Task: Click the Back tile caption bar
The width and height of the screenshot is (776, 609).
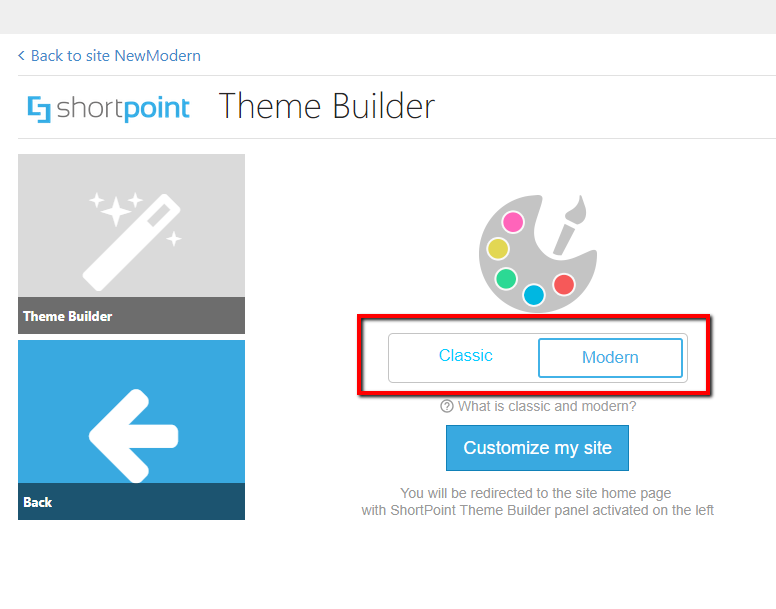Action: (131, 502)
